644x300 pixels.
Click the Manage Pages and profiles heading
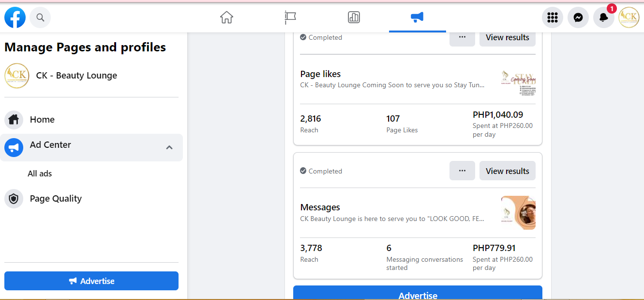[x=85, y=47]
